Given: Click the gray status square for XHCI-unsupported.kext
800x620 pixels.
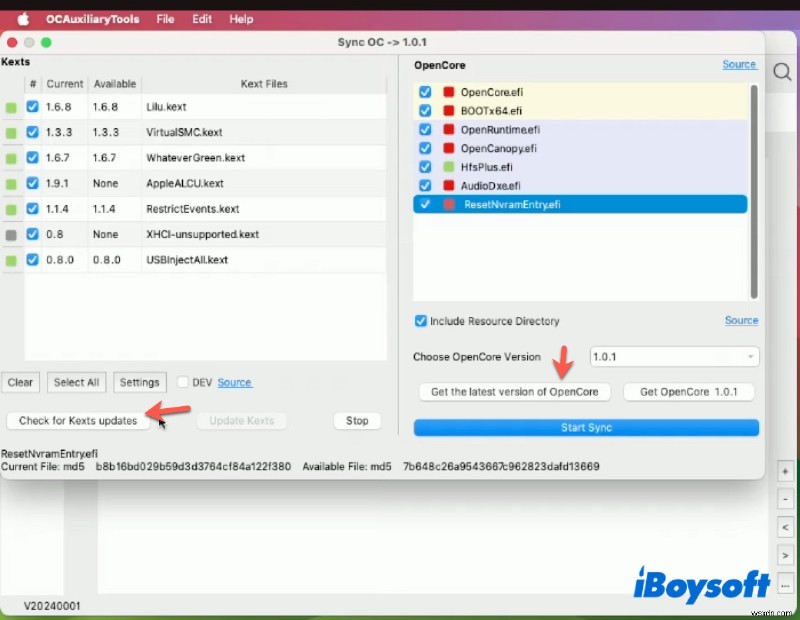Looking at the screenshot, I should click(x=11, y=235).
